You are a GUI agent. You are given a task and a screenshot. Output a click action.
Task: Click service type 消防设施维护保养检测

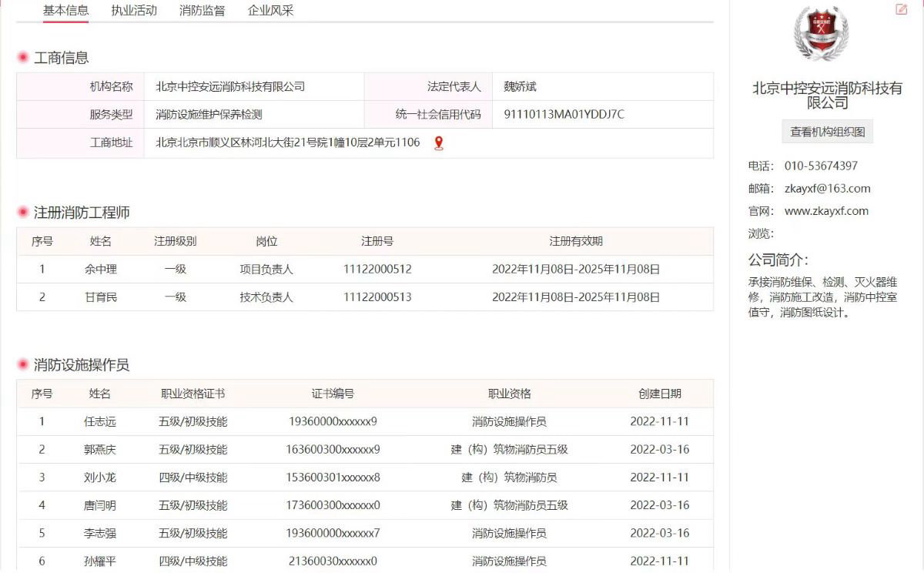(209, 115)
